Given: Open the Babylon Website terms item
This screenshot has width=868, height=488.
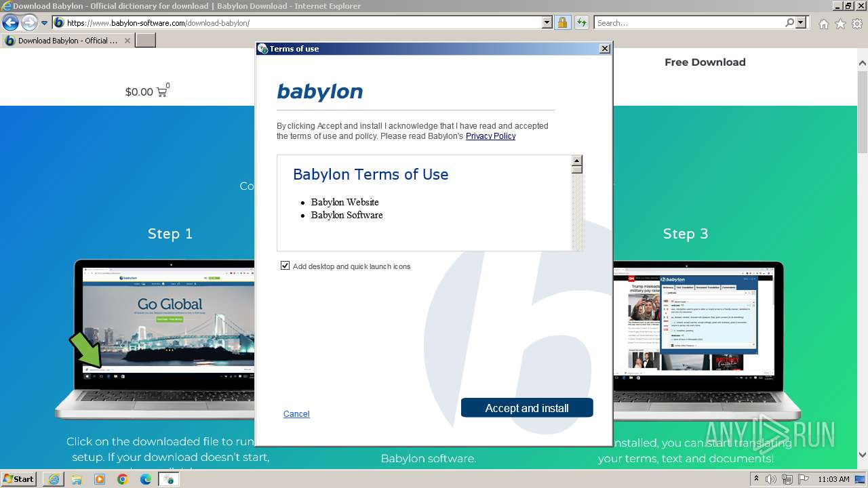Looking at the screenshot, I should coord(344,202).
